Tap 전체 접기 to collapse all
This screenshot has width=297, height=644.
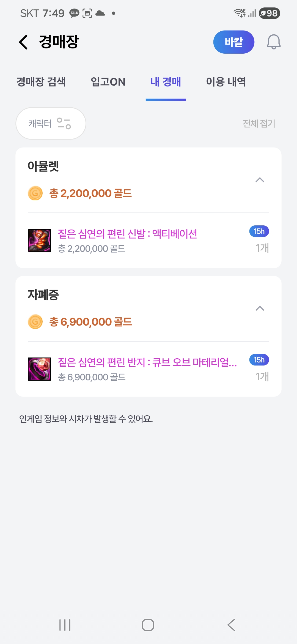pyautogui.click(x=259, y=124)
